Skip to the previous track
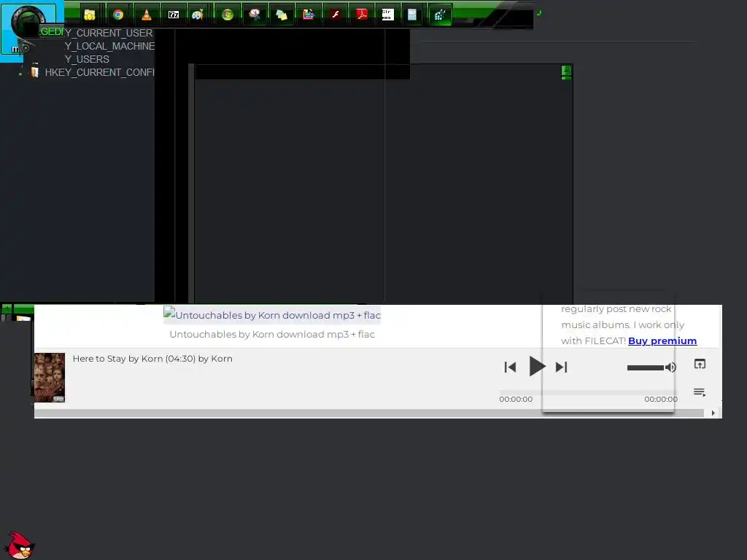This screenshot has height=560, width=747. [x=510, y=367]
